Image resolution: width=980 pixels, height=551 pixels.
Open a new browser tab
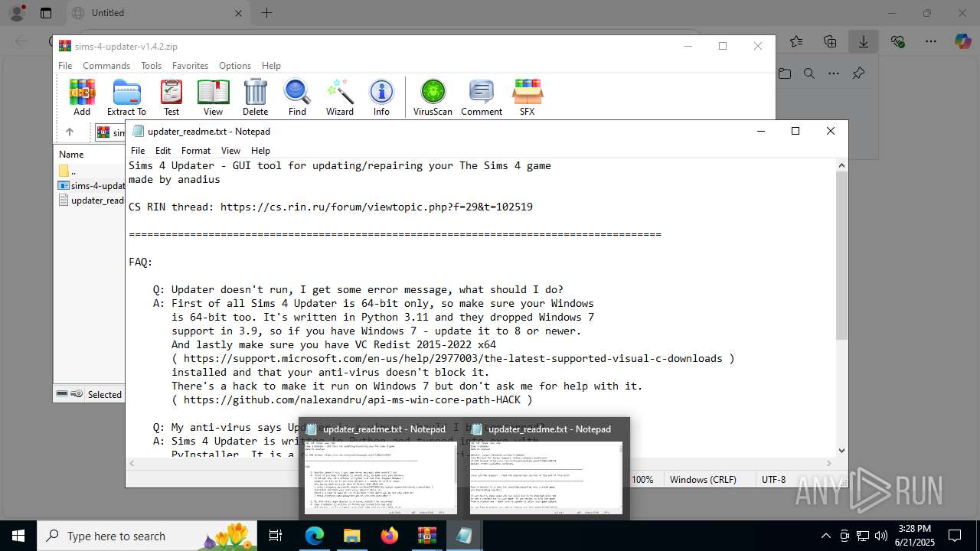pyautogui.click(x=266, y=13)
